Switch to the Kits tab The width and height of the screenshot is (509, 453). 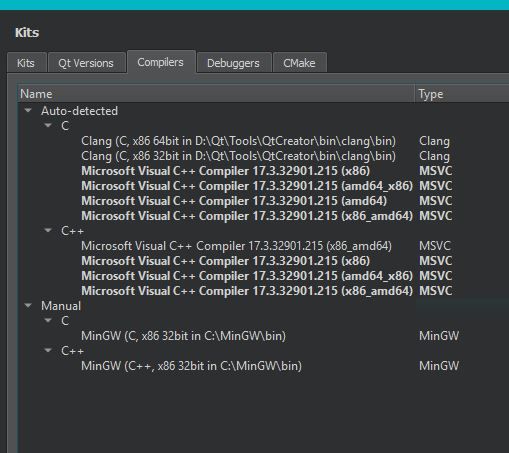pyautogui.click(x=26, y=63)
